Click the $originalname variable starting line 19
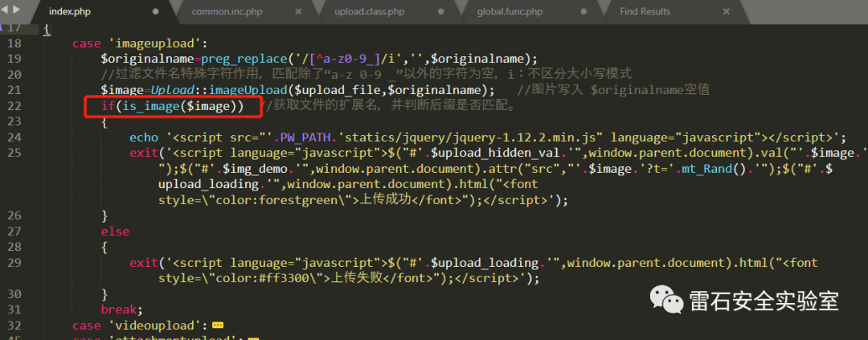The width and height of the screenshot is (868, 340). [148, 59]
